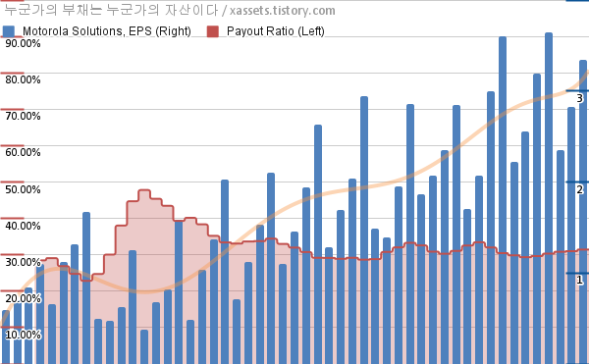Click the 50.00% left axis label
Screen dimensions: 589x364
click(23, 189)
